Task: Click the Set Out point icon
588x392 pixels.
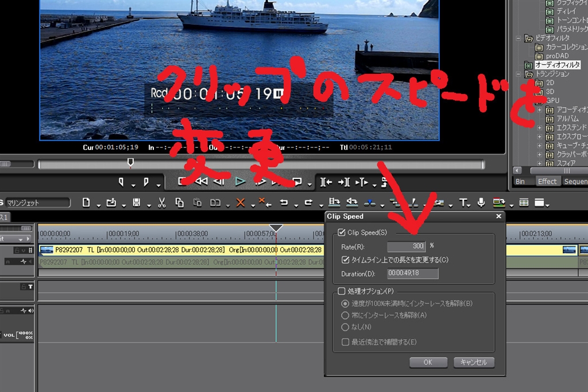Action: coord(146,182)
